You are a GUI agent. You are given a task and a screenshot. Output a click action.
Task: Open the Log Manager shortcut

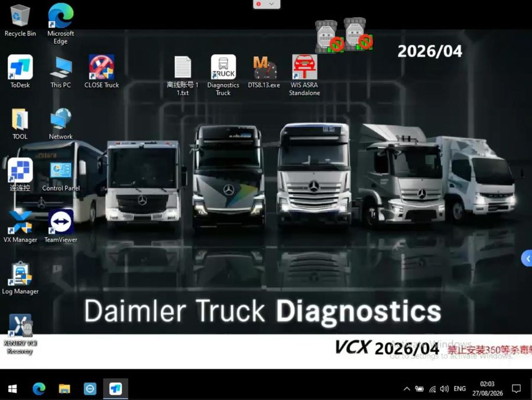(20, 278)
